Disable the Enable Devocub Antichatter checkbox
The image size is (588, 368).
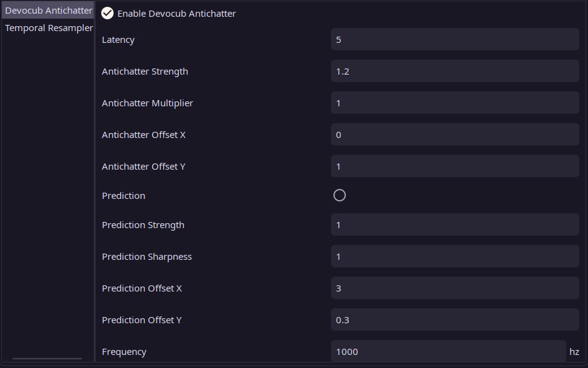(x=107, y=13)
